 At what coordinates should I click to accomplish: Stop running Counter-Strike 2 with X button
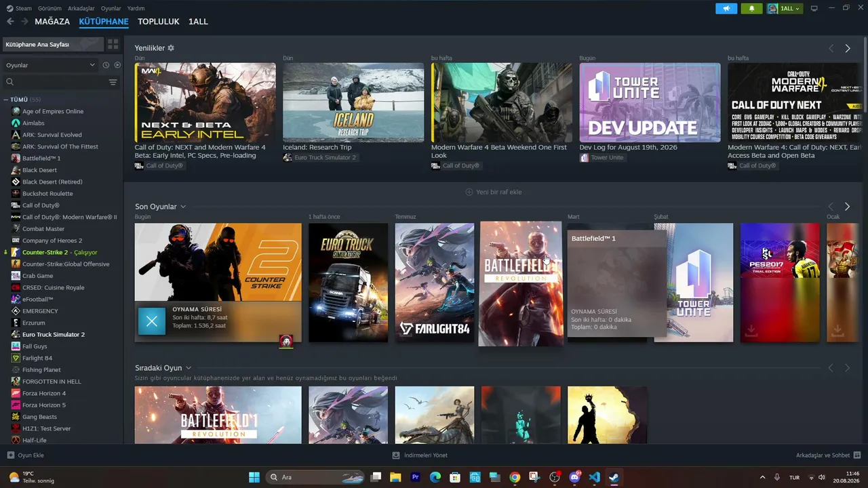[x=152, y=321]
